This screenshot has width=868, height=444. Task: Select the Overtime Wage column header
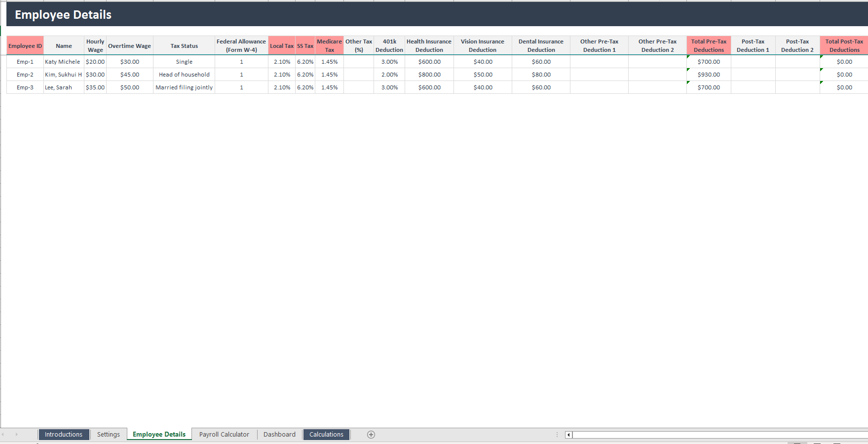click(x=130, y=45)
